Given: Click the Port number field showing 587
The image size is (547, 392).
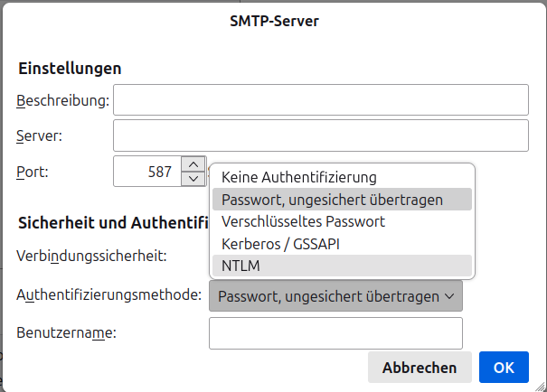Looking at the screenshot, I should tap(147, 171).
